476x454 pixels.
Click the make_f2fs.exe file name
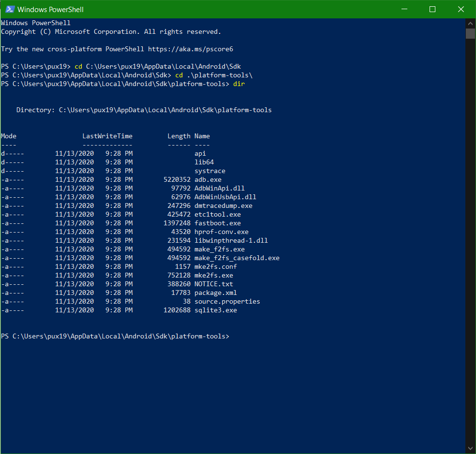tap(220, 249)
